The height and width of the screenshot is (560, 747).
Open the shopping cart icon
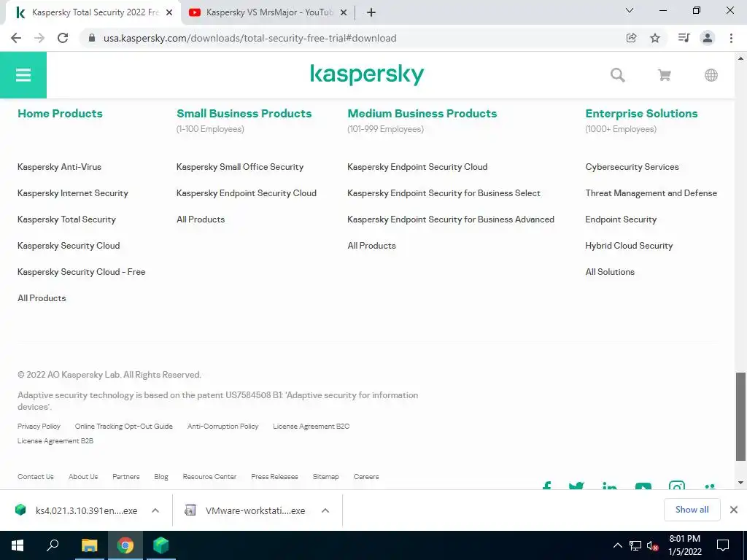click(x=664, y=75)
